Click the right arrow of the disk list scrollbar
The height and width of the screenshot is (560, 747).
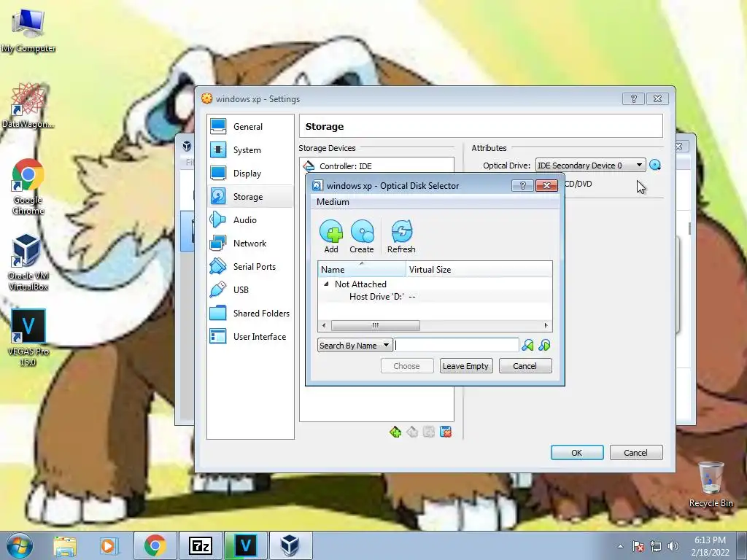546,326
